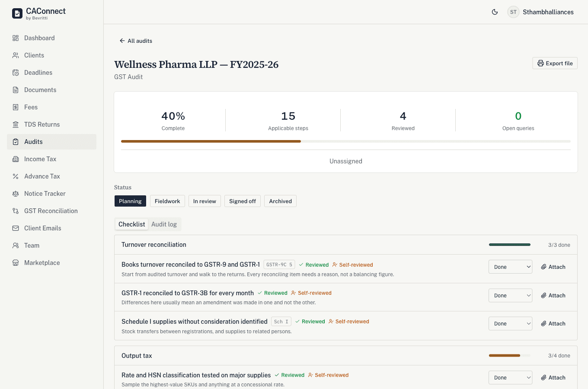
Task: Click the Clients people icon
Action: tap(16, 55)
